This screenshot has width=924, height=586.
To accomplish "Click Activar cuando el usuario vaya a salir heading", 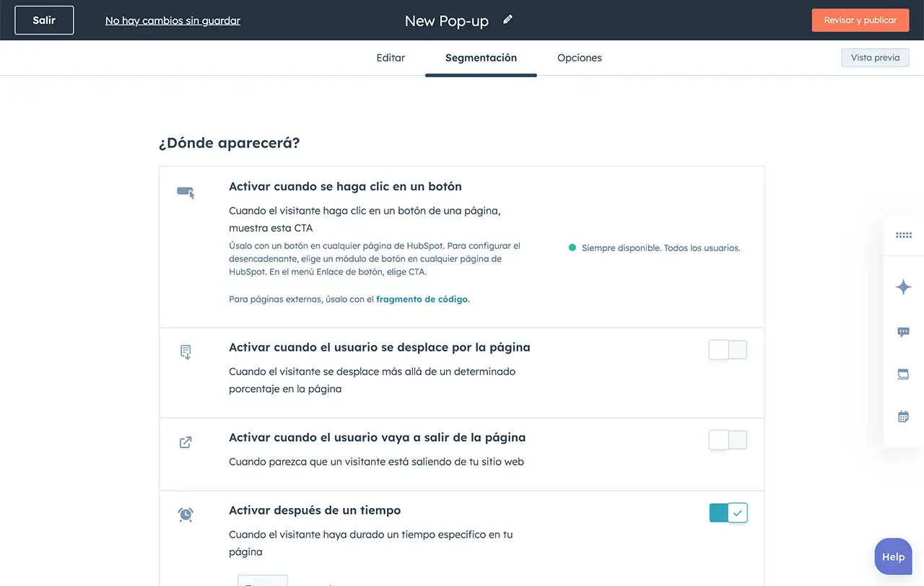I will click(x=378, y=437).
